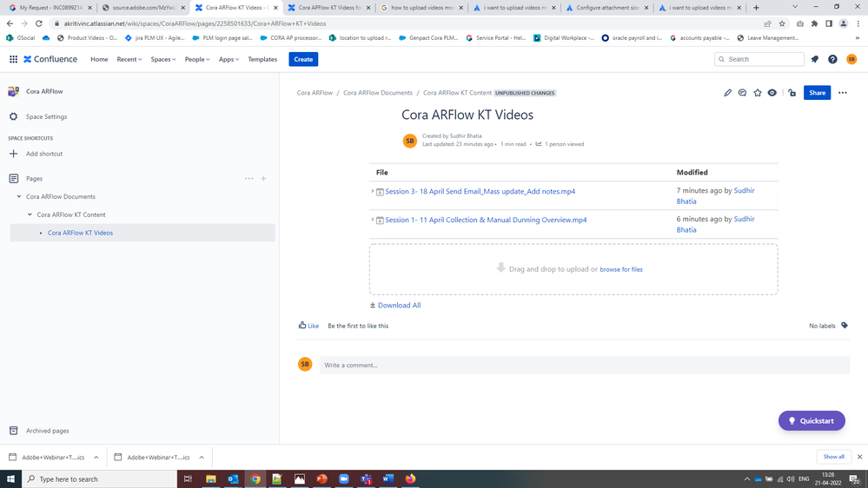868x488 pixels.
Task: Star this page as favorite
Action: 758,93
